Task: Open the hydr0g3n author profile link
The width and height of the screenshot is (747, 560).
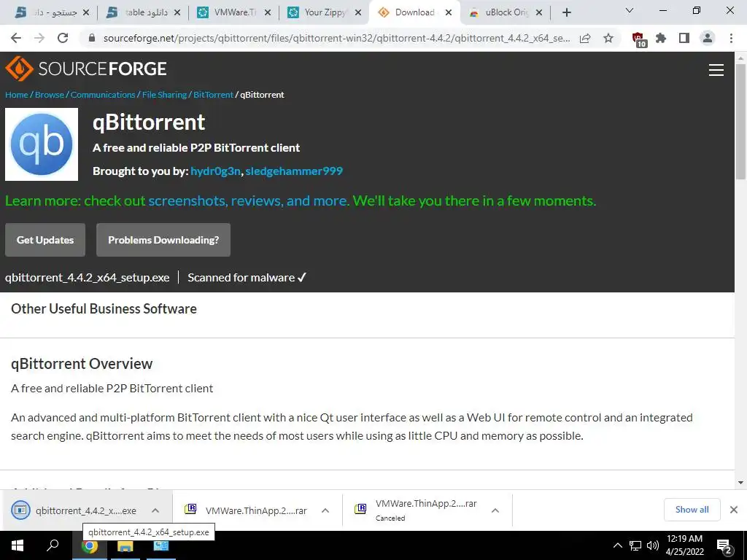Action: click(x=215, y=171)
